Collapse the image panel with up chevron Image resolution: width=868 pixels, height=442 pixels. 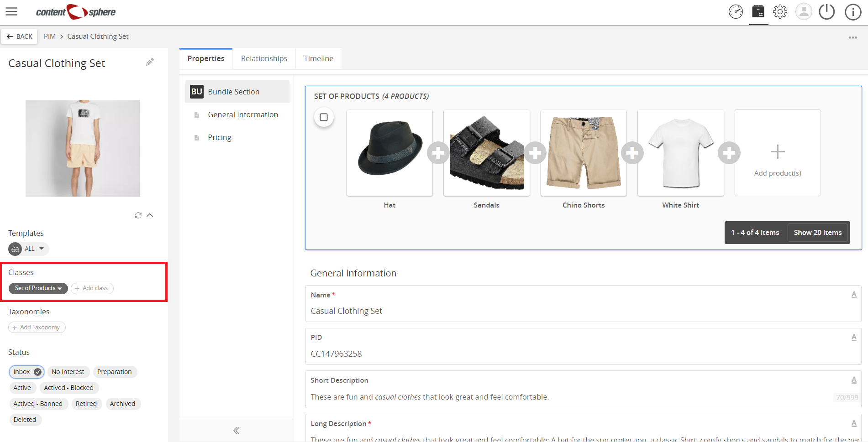[x=150, y=215]
